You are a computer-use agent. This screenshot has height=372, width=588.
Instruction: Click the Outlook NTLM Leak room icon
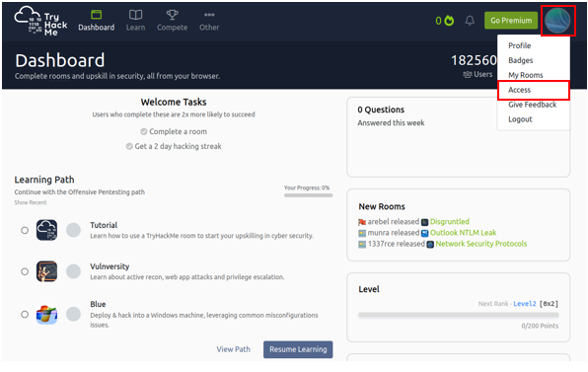click(x=424, y=234)
